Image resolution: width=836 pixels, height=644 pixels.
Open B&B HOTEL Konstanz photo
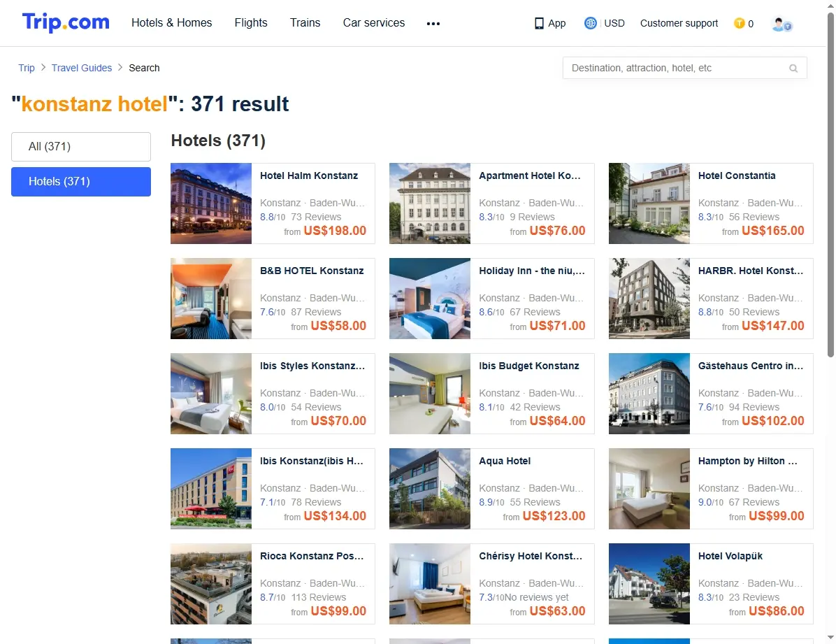[x=211, y=299]
